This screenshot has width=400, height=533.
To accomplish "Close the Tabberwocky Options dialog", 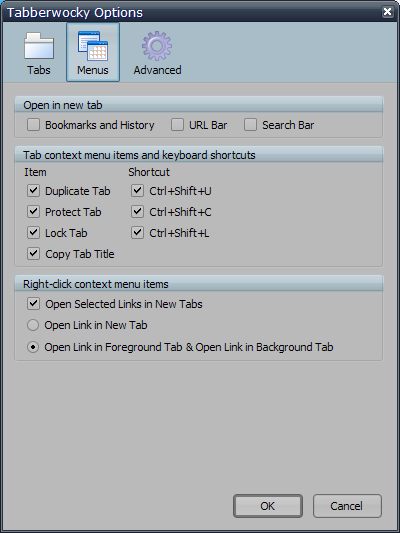I will pos(387,12).
